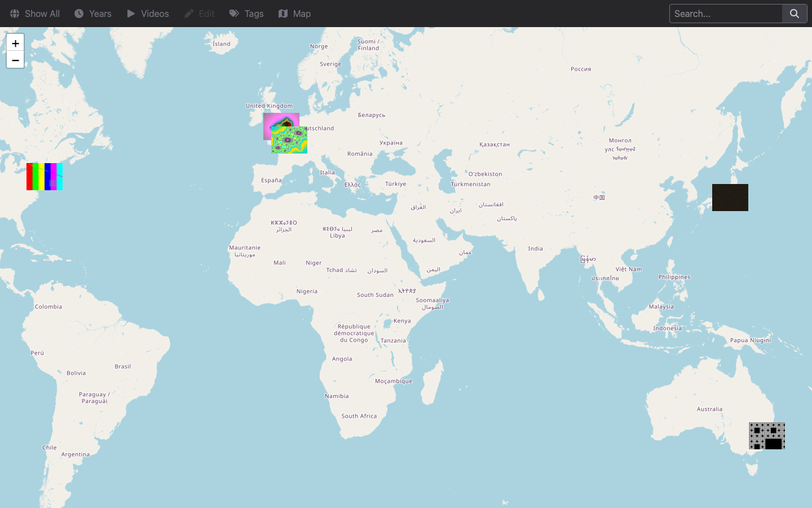812x508 pixels.
Task: Zoom out the map with minus button
Action: (x=15, y=60)
